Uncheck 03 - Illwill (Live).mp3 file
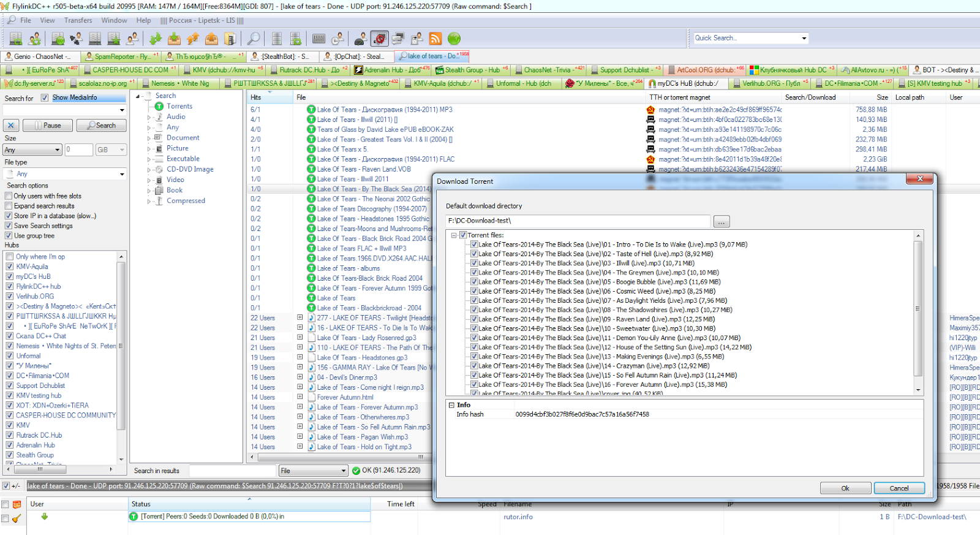 coord(474,263)
